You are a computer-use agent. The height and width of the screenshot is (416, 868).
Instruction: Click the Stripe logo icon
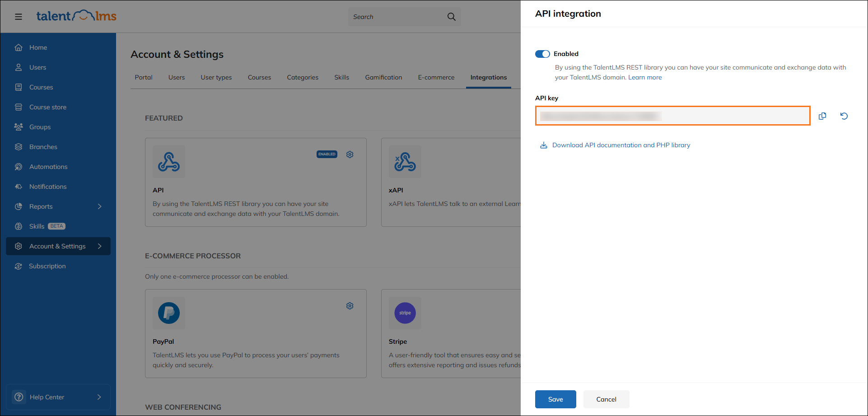pyautogui.click(x=405, y=313)
